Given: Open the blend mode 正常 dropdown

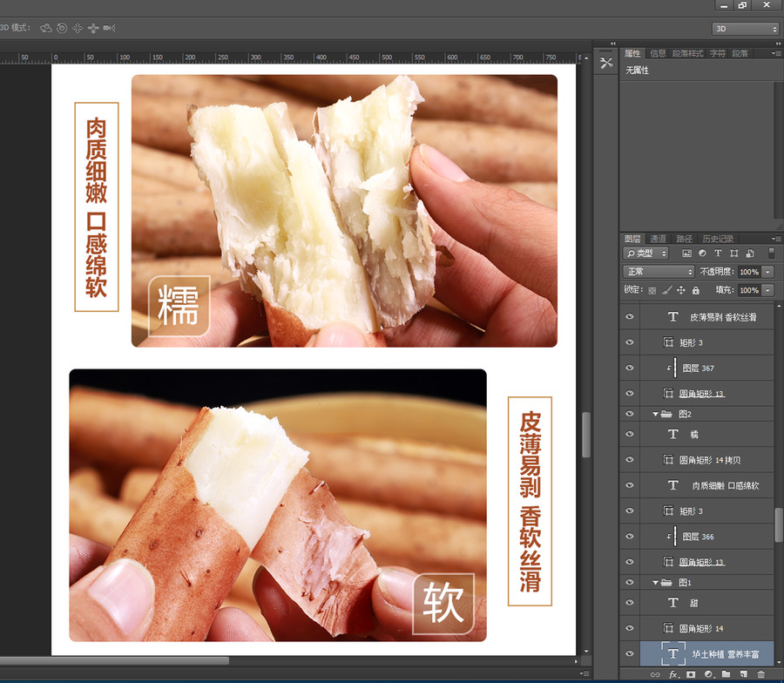Looking at the screenshot, I should pyautogui.click(x=659, y=272).
